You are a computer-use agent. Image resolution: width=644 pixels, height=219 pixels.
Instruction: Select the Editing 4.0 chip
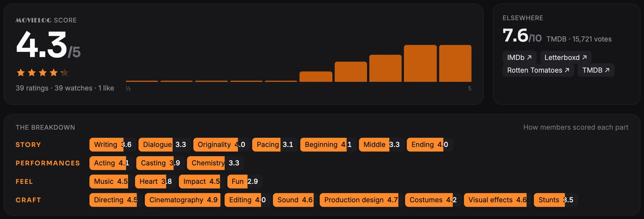pyautogui.click(x=247, y=200)
